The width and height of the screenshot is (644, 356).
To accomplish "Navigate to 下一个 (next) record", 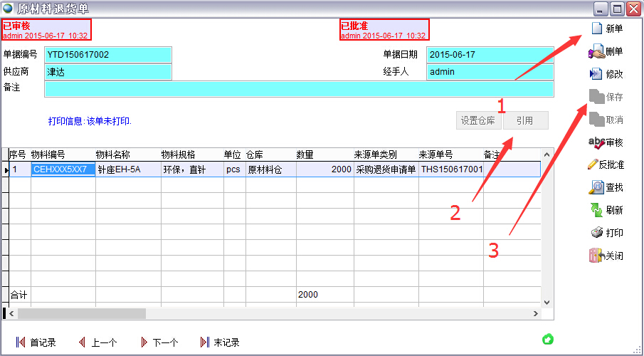I will coord(144,342).
